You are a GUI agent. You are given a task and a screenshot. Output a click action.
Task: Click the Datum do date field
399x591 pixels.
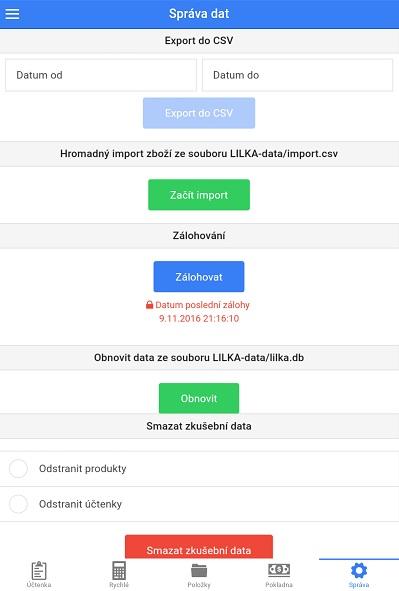click(x=298, y=75)
